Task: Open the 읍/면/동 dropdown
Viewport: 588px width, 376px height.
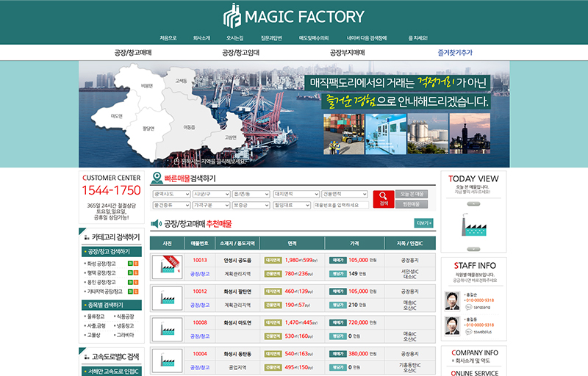Action: [x=251, y=194]
